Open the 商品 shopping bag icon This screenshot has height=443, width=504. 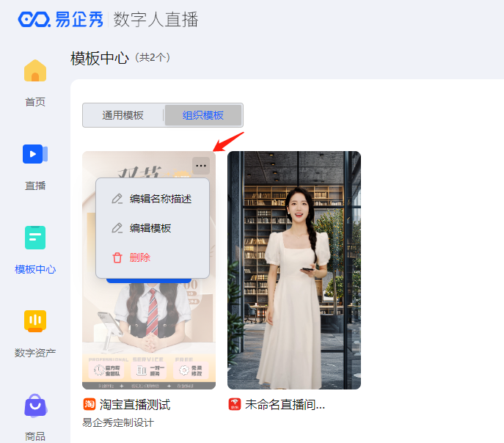(36, 406)
